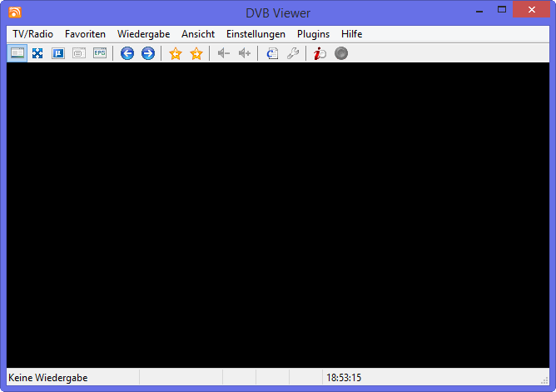Open options via the wrench icon
The image size is (556, 392).
click(293, 53)
